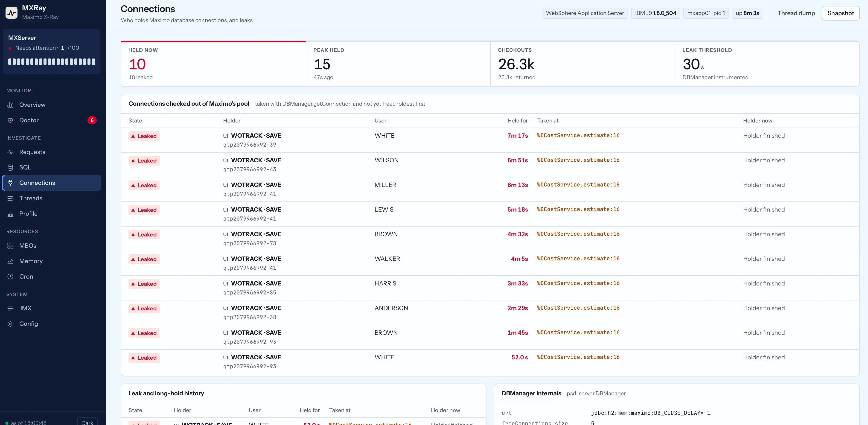Viewport: 868px width, 425px height.
Task: Click the Config gear icon
Action: (10, 324)
